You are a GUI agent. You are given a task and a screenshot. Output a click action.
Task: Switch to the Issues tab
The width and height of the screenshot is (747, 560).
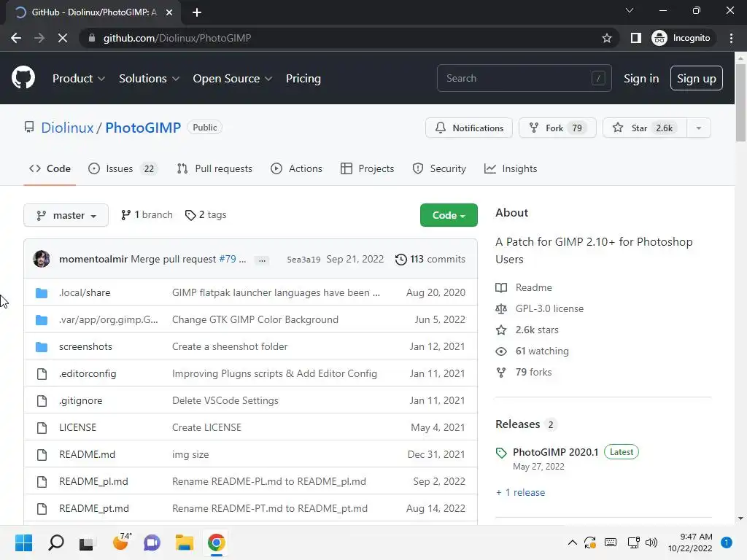(123, 168)
